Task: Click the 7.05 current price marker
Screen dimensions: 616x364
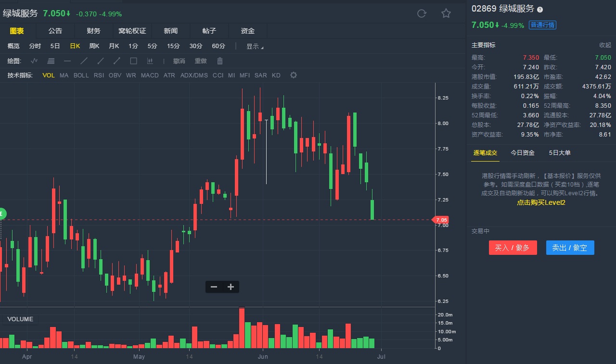Action: [441, 220]
